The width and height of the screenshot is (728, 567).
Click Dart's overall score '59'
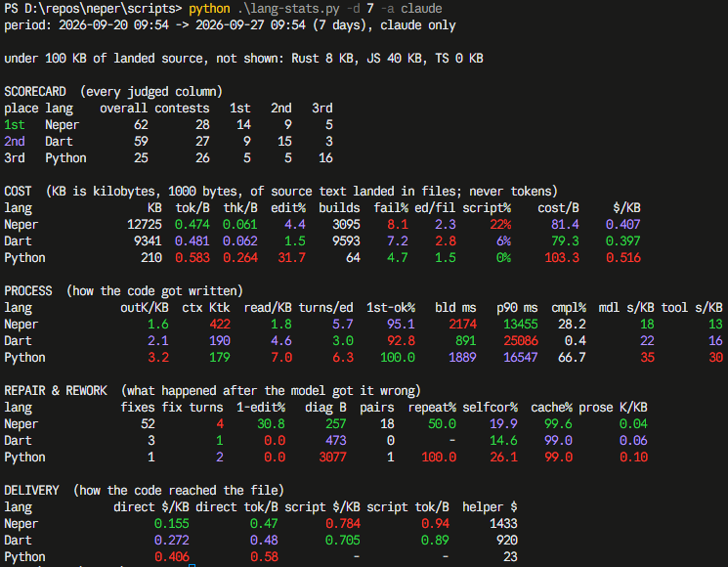point(141,141)
